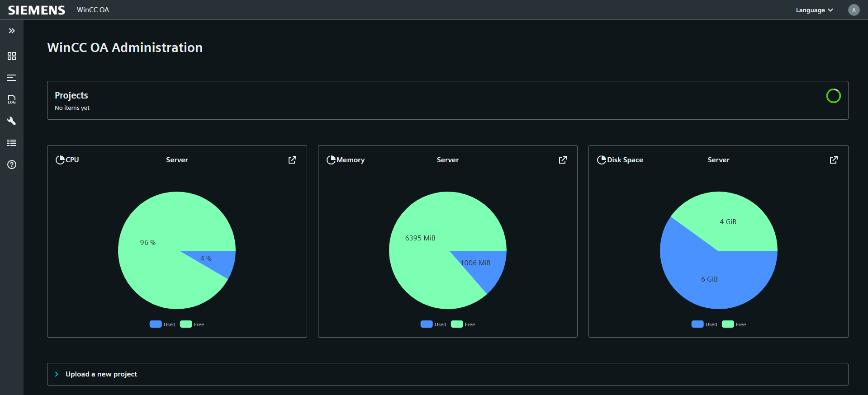Expand the left sidebar with double chevron
The height and width of the screenshot is (395, 868).
coord(12,31)
